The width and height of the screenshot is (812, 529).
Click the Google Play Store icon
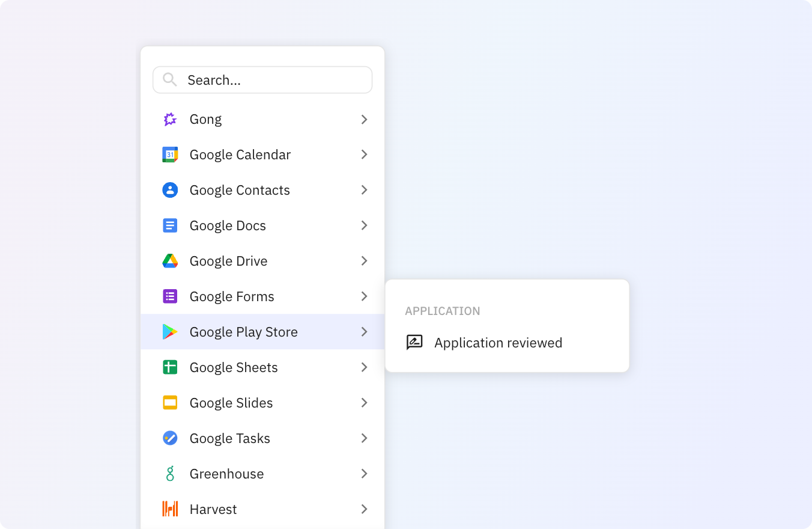pyautogui.click(x=170, y=332)
